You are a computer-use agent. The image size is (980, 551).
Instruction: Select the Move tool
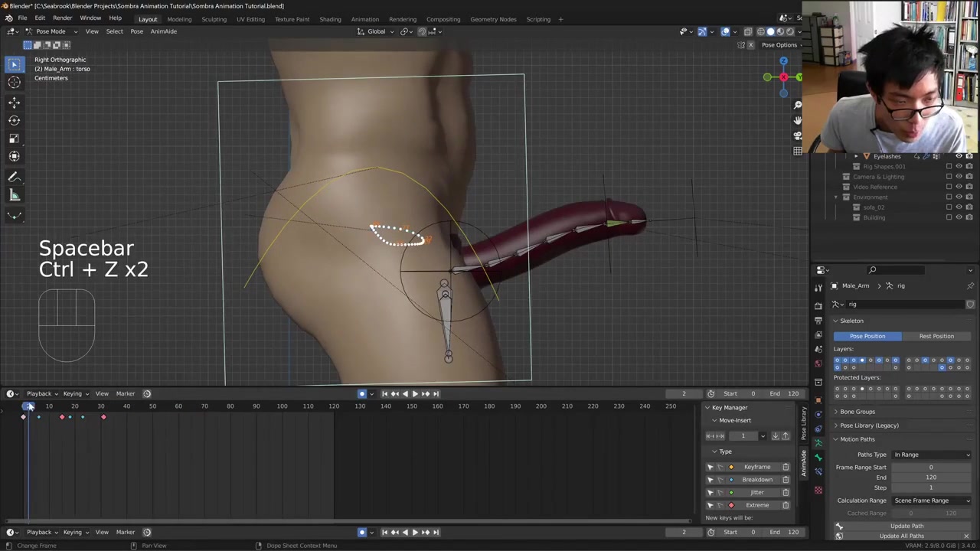(14, 102)
